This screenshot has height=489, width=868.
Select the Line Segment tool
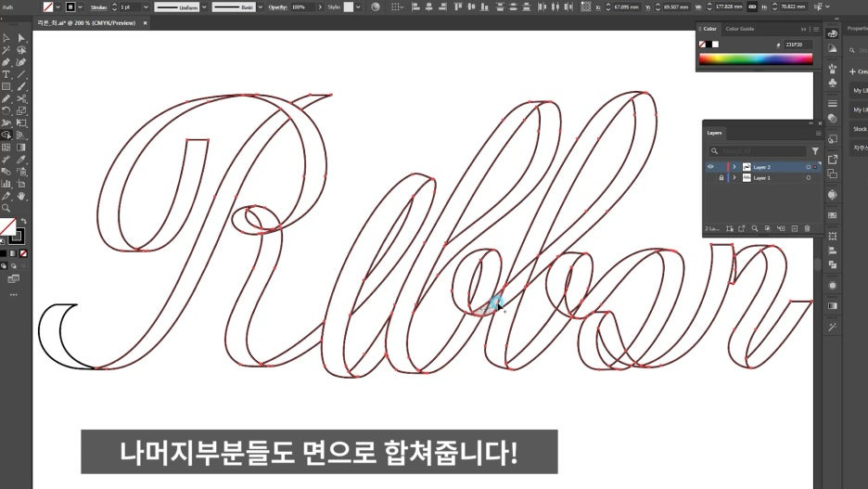pyautogui.click(x=21, y=75)
